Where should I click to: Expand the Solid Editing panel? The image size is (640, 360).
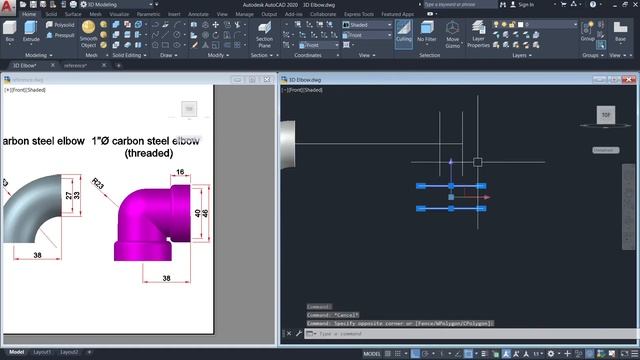tap(129, 55)
